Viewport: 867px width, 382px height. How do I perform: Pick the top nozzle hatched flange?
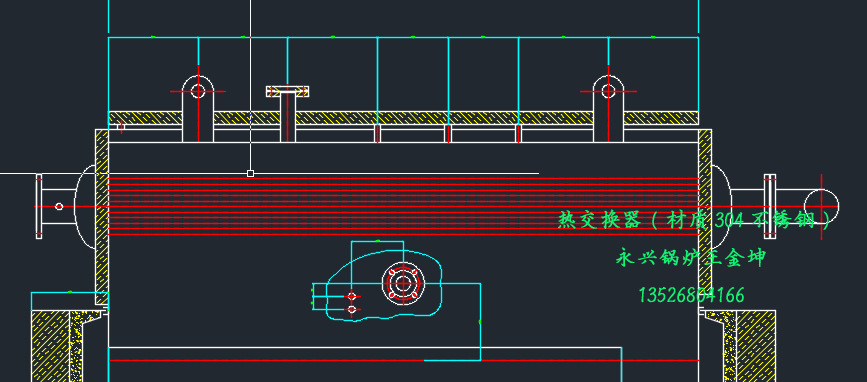(288, 91)
